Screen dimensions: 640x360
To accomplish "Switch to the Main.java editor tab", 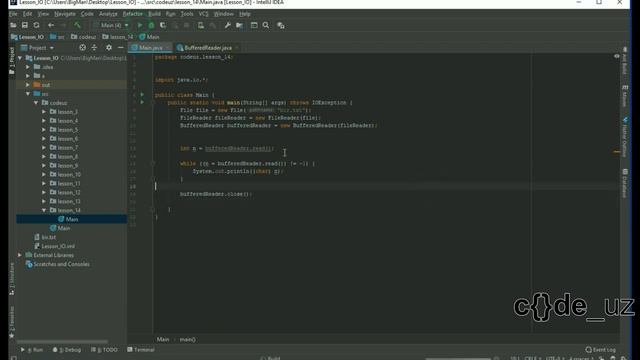I will (151, 48).
